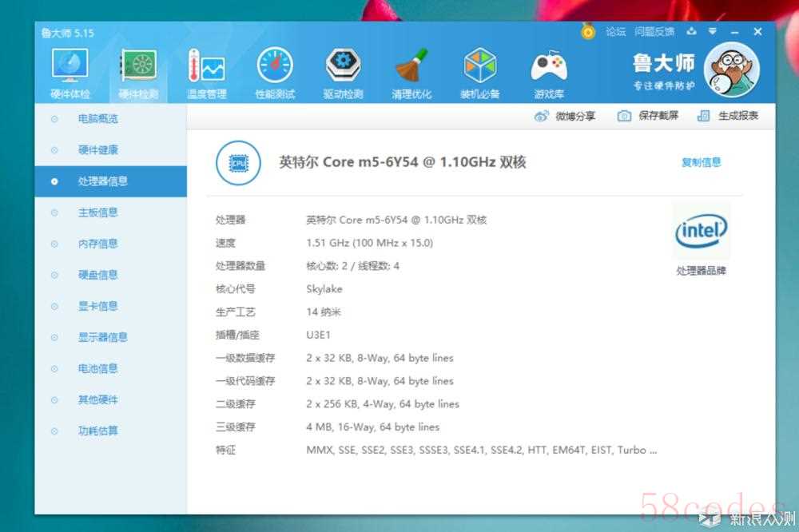
Task: Click 复制信息 copy info link
Action: [702, 163]
